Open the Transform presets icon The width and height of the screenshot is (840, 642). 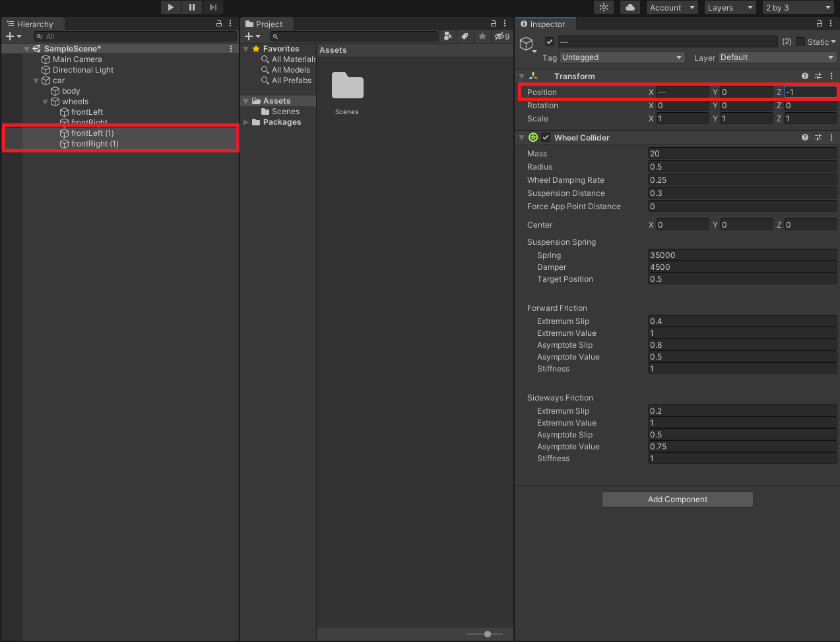point(818,77)
